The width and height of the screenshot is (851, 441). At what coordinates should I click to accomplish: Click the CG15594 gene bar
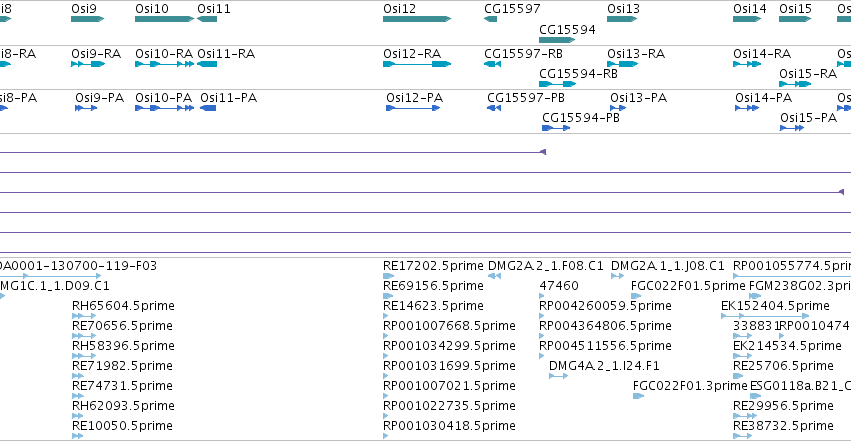click(557, 40)
